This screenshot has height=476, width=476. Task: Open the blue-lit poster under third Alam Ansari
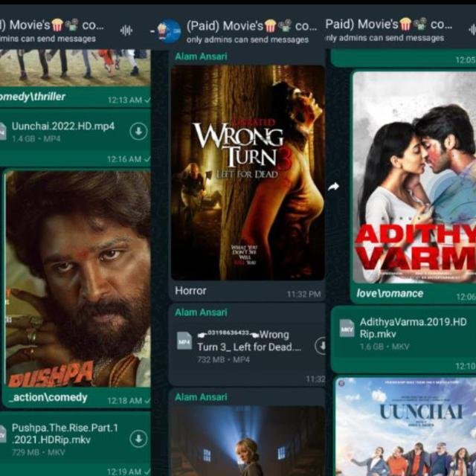tap(248, 441)
